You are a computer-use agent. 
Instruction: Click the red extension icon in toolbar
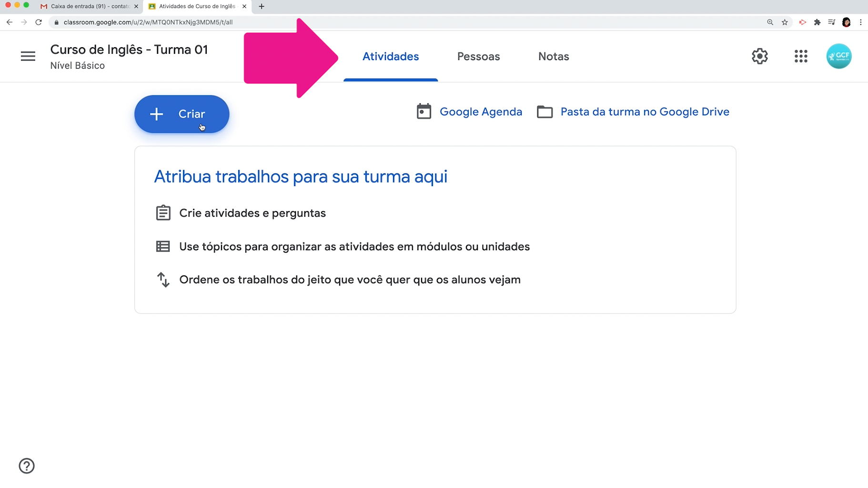pos(802,22)
